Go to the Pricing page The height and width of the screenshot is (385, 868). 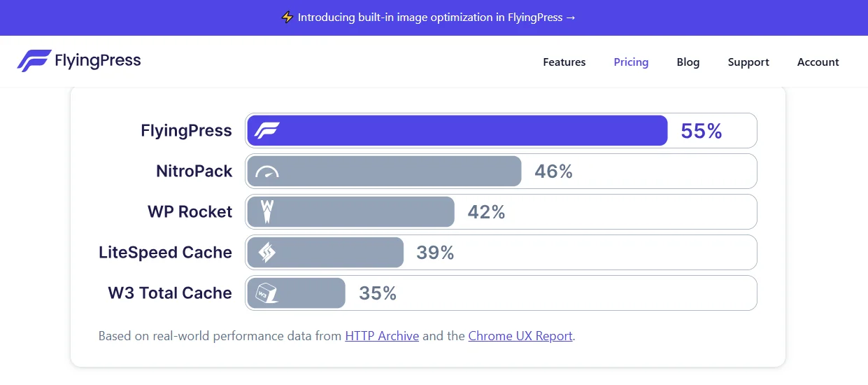coord(631,62)
